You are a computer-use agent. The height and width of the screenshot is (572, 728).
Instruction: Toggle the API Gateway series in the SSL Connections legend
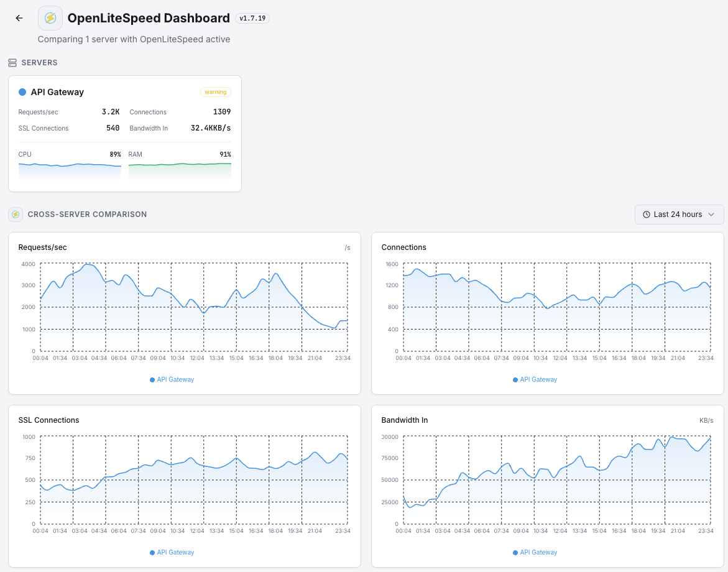pos(152,552)
